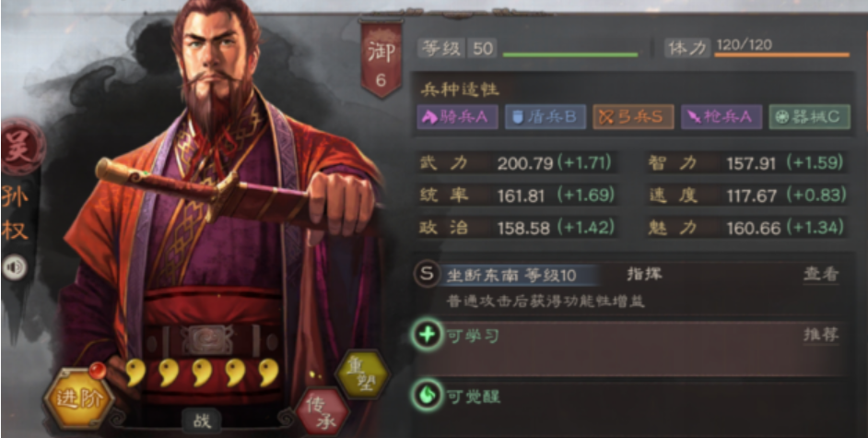This screenshot has height=438, width=868.
Task: Tap the green flame 可觉醒 icon
Action: (427, 396)
